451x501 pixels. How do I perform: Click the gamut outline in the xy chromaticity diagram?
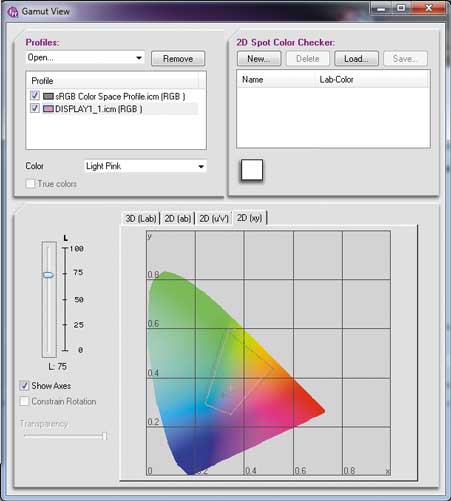coord(238,371)
